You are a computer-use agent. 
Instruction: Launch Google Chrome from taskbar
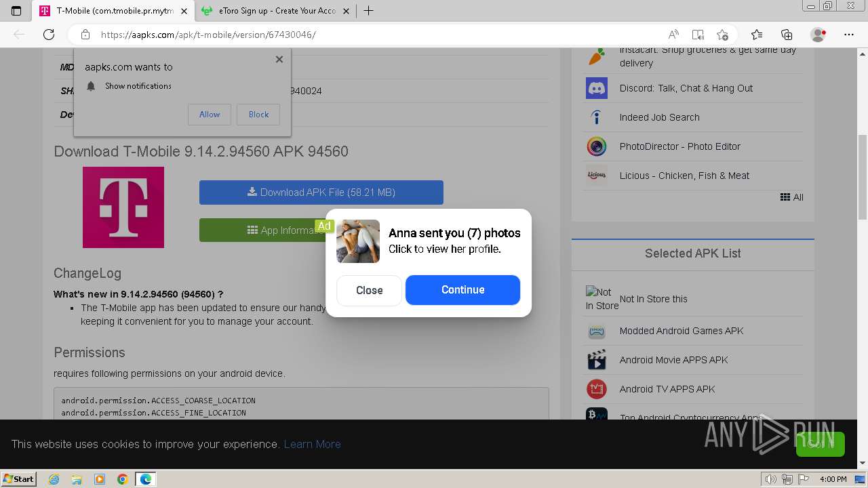123,479
